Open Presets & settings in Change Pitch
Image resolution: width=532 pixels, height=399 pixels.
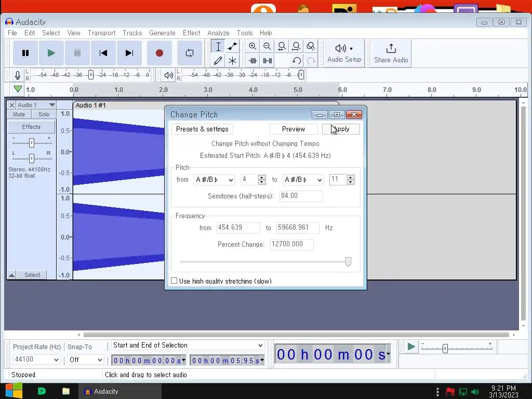tap(202, 129)
